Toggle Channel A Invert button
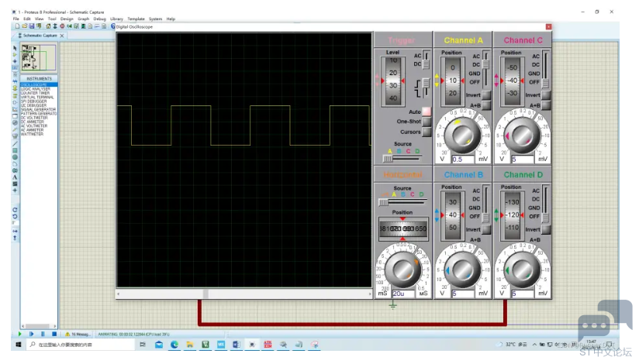The height and width of the screenshot is (364, 639). pos(485,94)
